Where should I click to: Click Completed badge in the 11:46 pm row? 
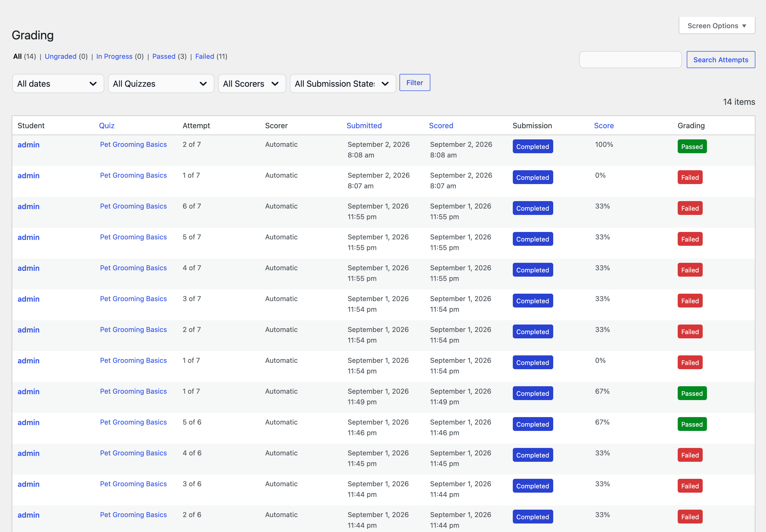click(x=533, y=424)
